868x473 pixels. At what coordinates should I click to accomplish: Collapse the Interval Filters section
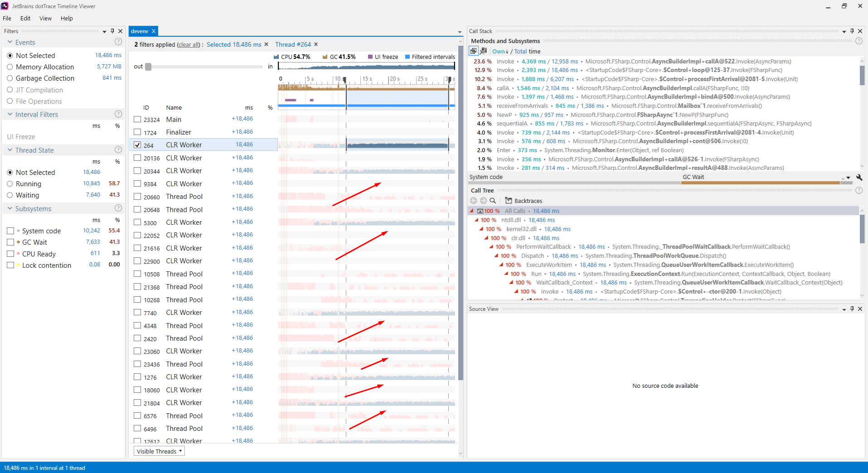tap(10, 114)
